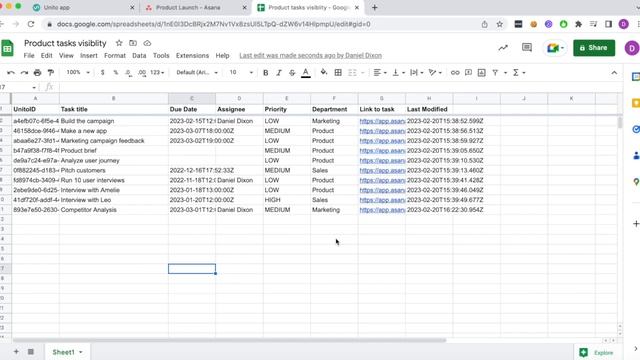The image size is (640, 360).
Task: Click the Insert chart icon
Action: click(482, 73)
